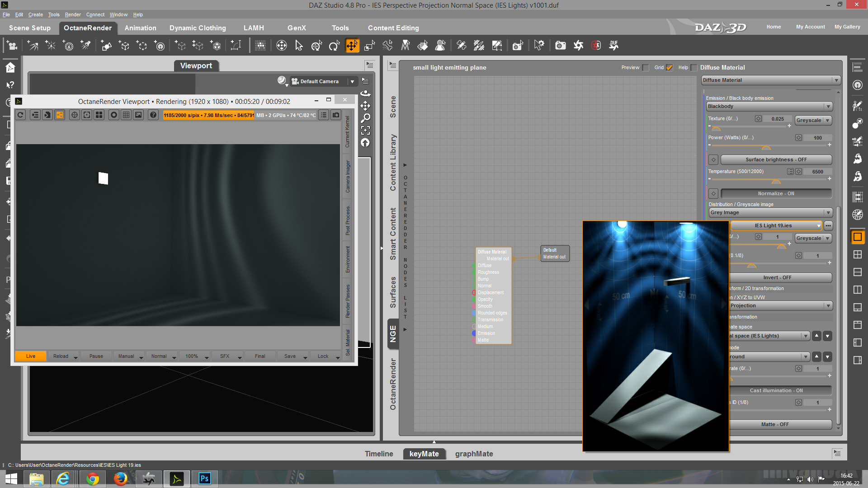This screenshot has height=488, width=868.
Task: Click the Octane viewport help question-mark icon
Action: coord(153,115)
